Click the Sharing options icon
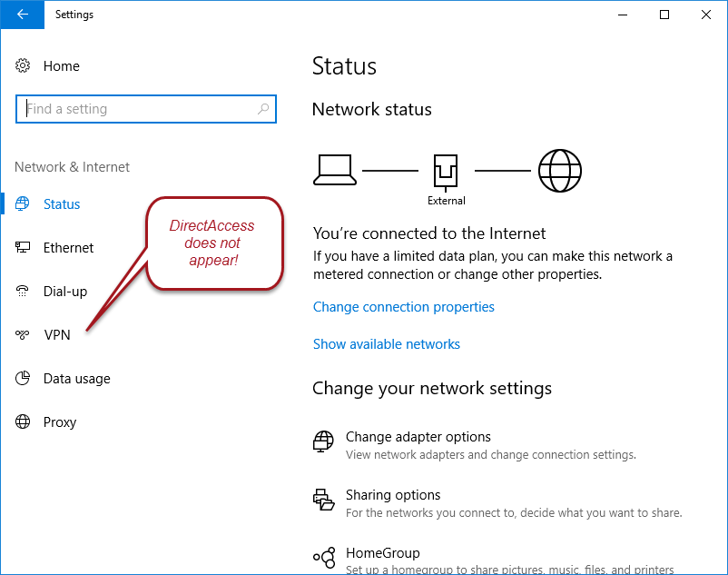Viewport: 728px width, 575px height. pyautogui.click(x=323, y=500)
